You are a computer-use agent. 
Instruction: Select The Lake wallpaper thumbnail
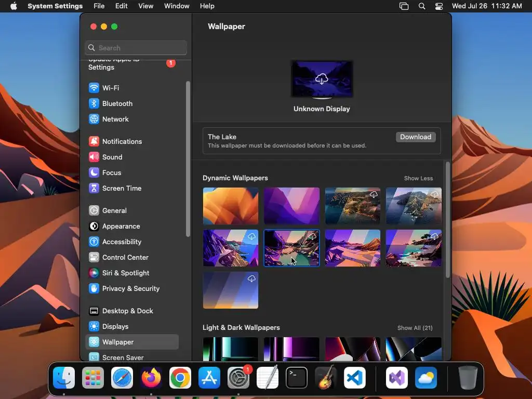pyautogui.click(x=292, y=248)
